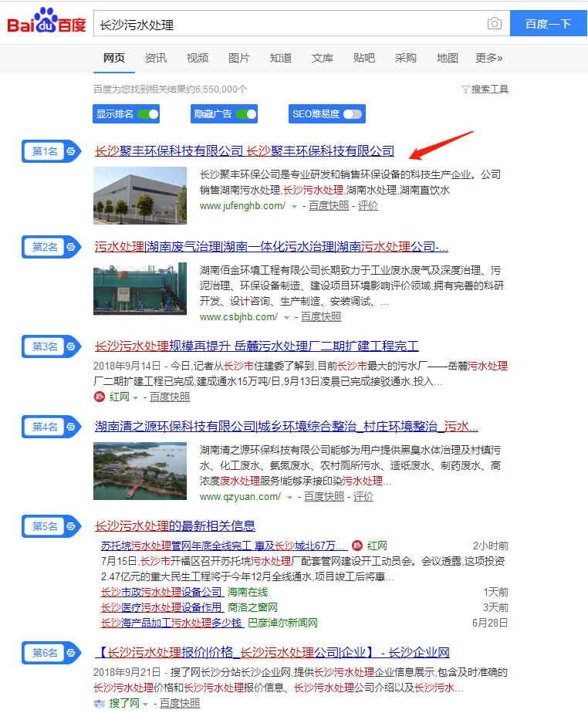Screen dimensions: 588x713
Task: Open 长沙医疗污水处理设备作用 link
Action: pos(162,607)
